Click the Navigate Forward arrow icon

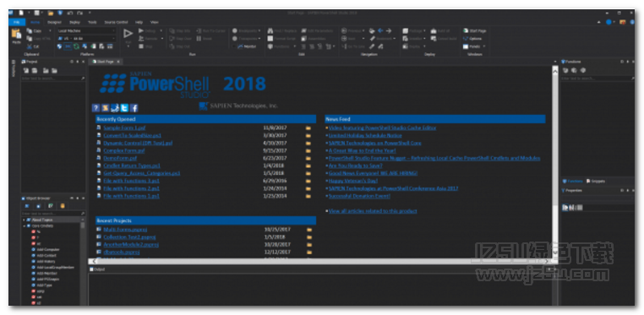[389, 30]
